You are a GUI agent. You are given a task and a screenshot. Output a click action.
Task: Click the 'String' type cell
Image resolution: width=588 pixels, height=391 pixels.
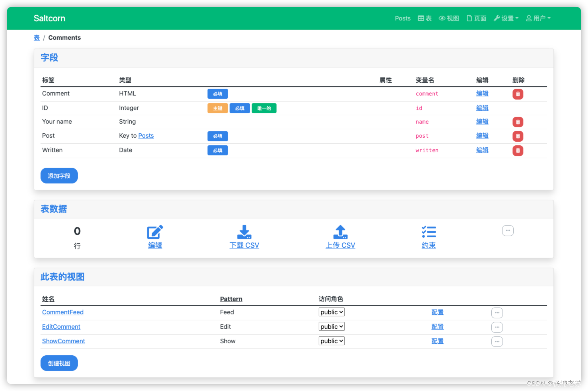[x=127, y=122]
